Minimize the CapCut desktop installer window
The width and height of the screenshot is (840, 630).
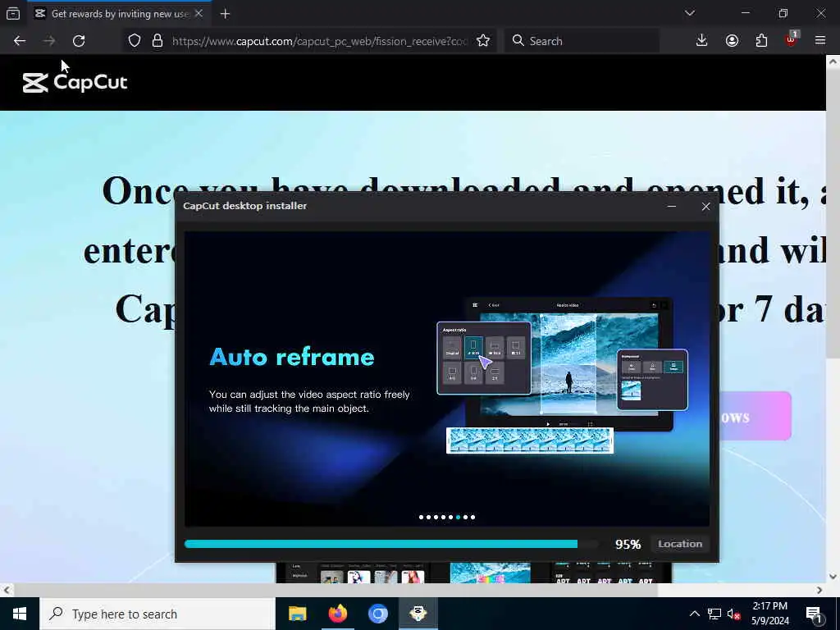[x=672, y=206]
